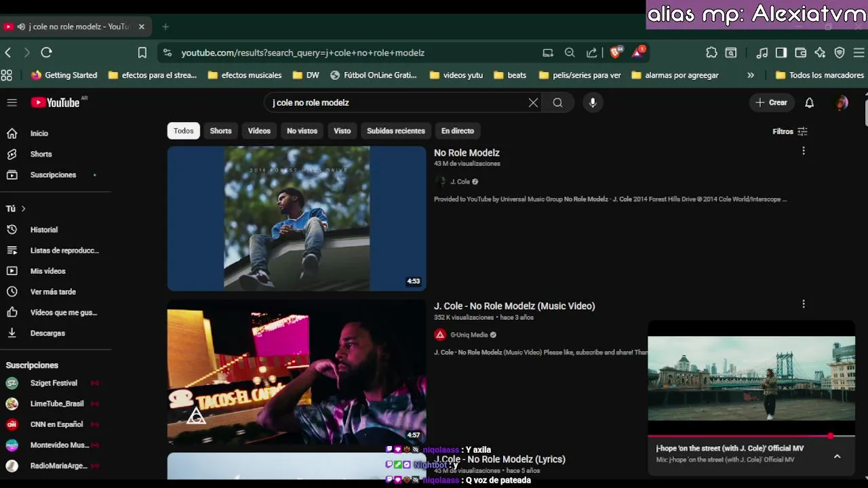This screenshot has height=488, width=868.
Task: Open J. Cole - No Role Modelz (Music Video) title
Action: tap(514, 306)
